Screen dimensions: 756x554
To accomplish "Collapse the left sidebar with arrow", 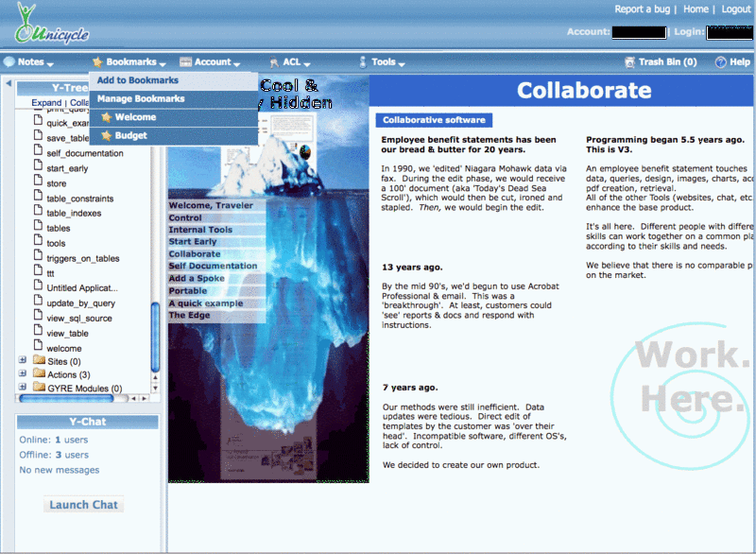I will tap(9, 84).
